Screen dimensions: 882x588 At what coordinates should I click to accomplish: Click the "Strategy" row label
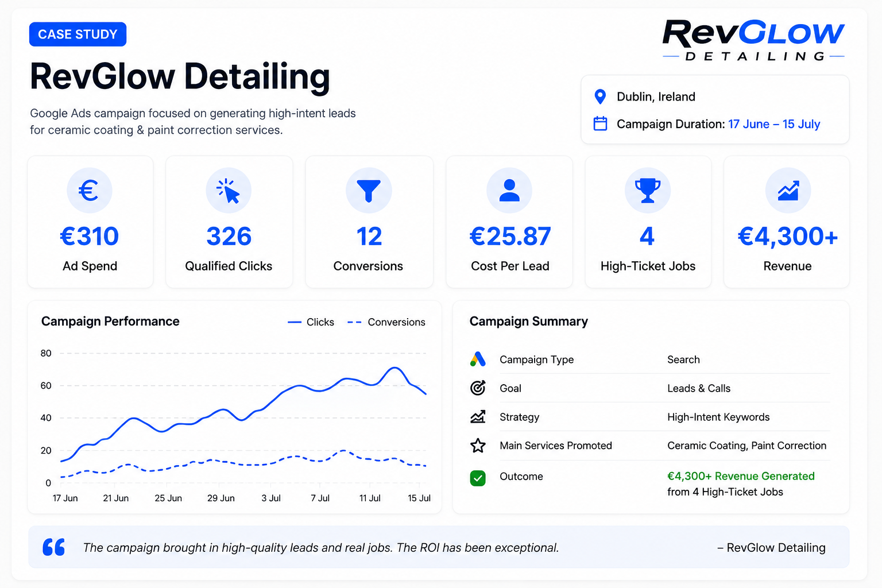pos(519,417)
